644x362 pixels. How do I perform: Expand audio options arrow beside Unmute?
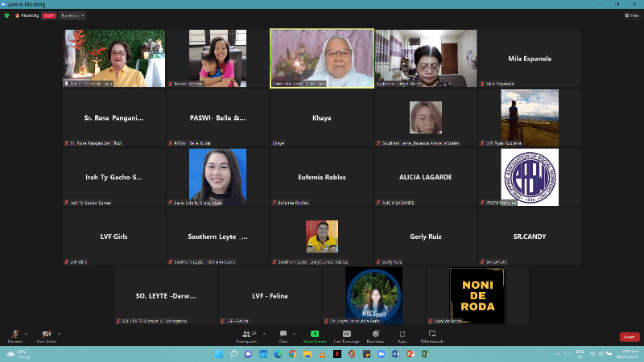(26, 333)
